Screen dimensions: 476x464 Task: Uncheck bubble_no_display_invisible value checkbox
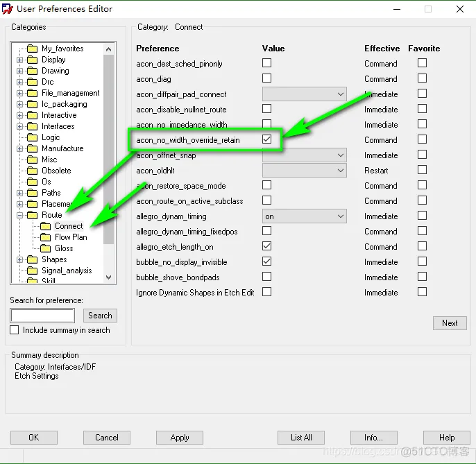point(267,261)
